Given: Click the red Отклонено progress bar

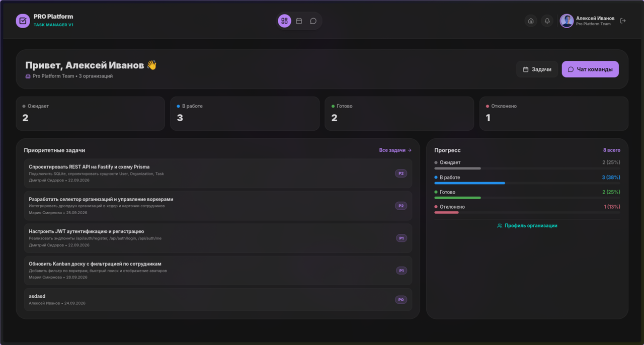Looking at the screenshot, I should (446, 213).
